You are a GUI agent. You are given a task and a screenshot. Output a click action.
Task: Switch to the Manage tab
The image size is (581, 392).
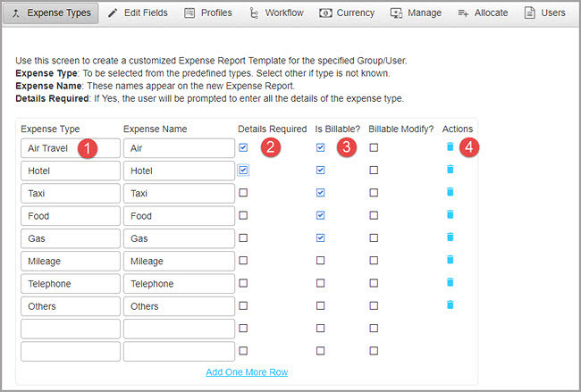click(x=416, y=13)
